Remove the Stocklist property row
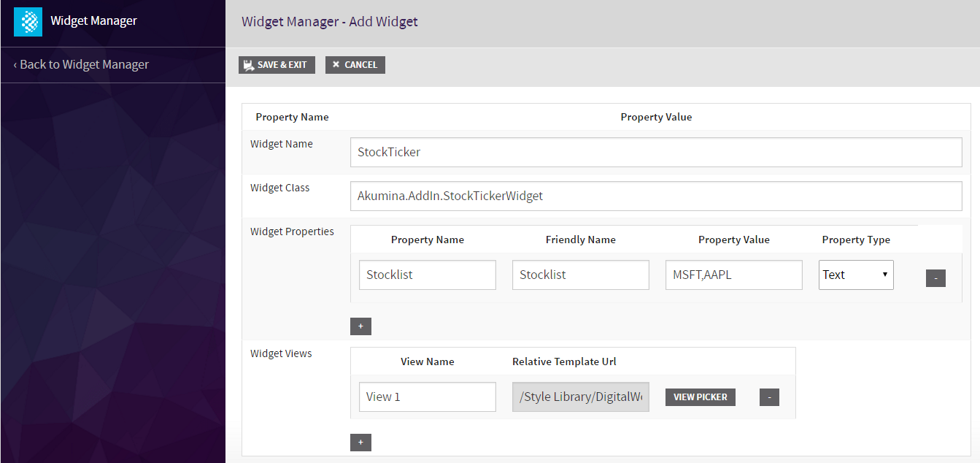The image size is (980, 463). pyautogui.click(x=935, y=278)
